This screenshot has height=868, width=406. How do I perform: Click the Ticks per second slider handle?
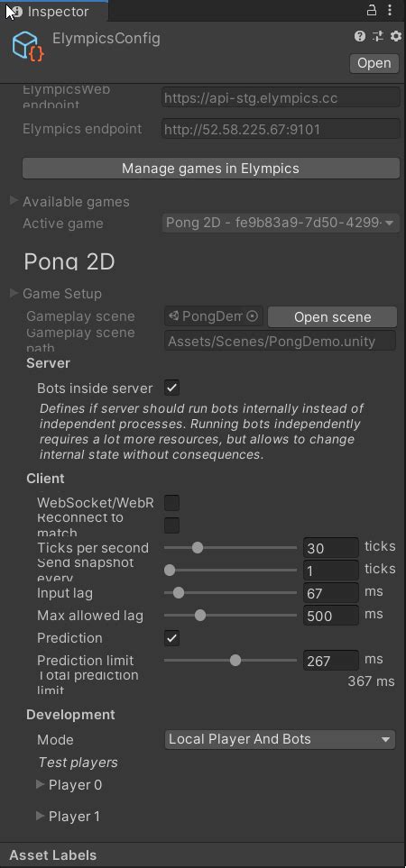(x=198, y=548)
